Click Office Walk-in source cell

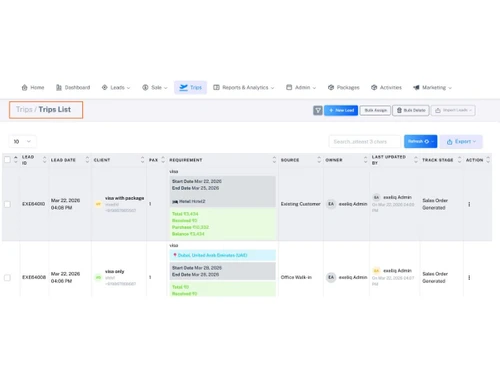[296, 277]
